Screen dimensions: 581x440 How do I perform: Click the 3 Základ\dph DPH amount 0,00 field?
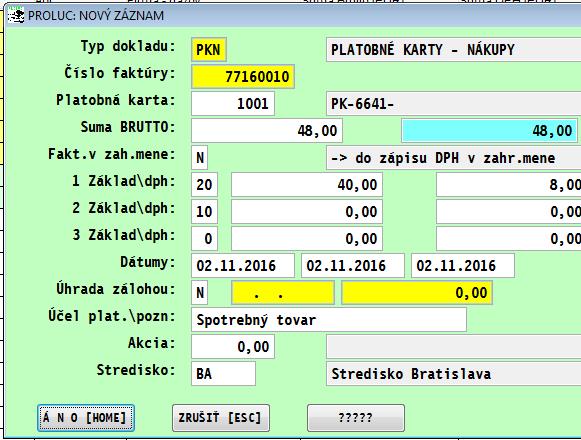[509, 239]
